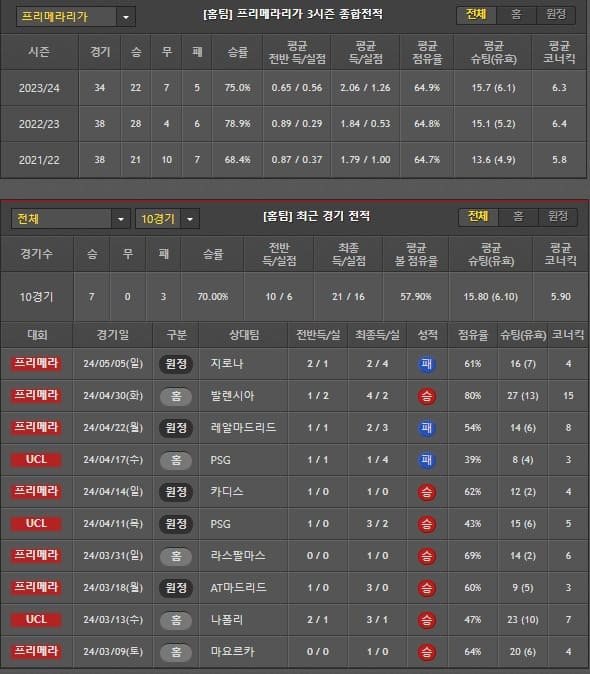Click the 75.0% win rate cell

point(237,88)
